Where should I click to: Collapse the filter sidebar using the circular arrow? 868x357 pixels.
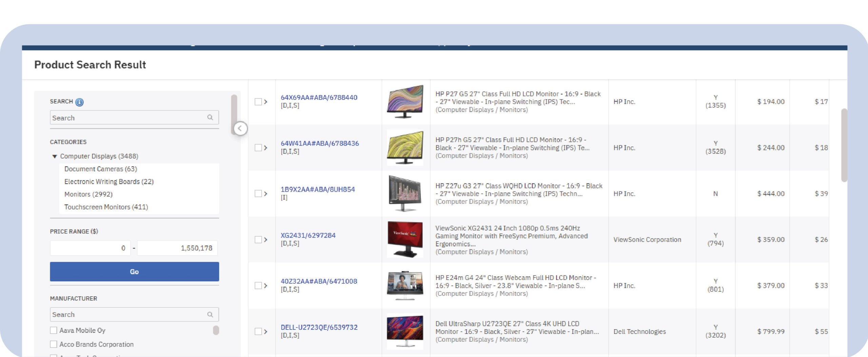241,128
